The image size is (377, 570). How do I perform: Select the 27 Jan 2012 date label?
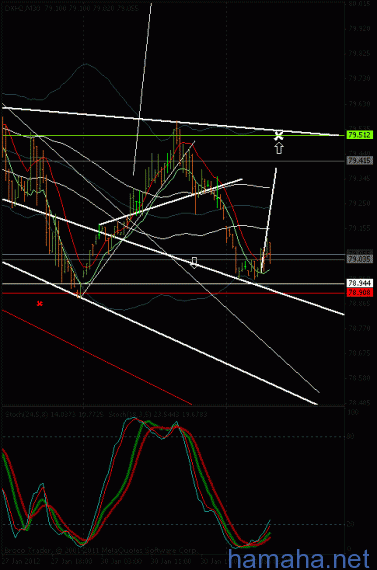coord(22,561)
